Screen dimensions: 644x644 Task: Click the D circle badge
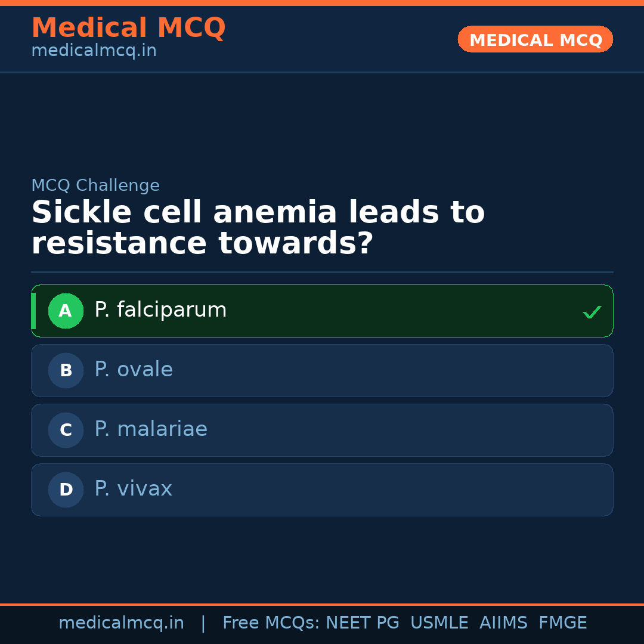[66, 490]
